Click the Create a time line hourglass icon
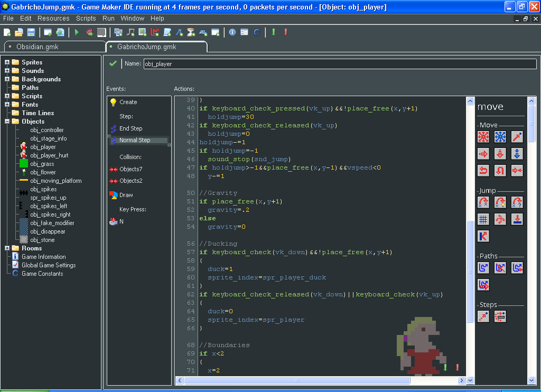541x392 pixels. click(x=191, y=32)
